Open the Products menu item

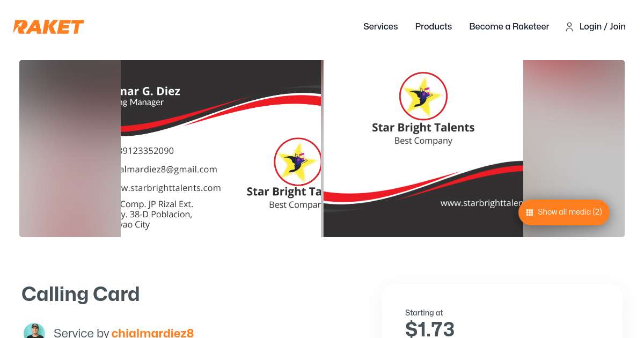[x=434, y=27]
